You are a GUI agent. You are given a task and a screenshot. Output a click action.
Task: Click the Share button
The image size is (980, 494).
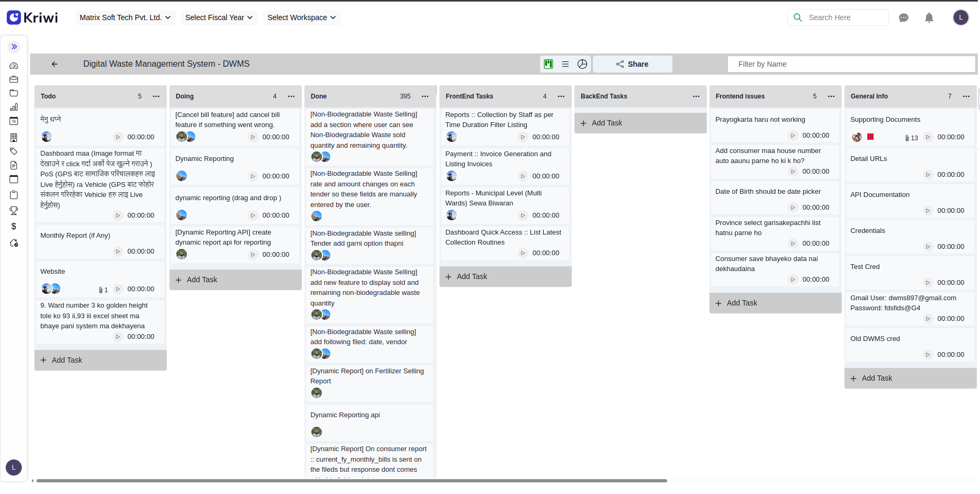click(632, 64)
